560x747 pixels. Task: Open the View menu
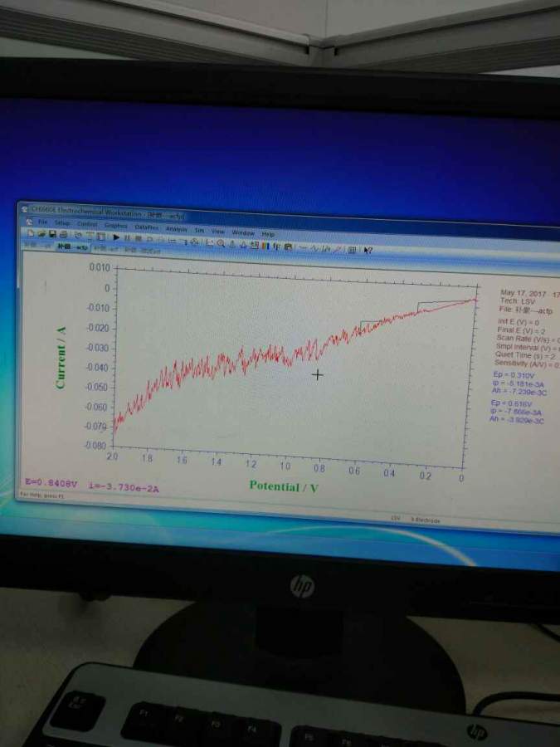[x=217, y=232]
